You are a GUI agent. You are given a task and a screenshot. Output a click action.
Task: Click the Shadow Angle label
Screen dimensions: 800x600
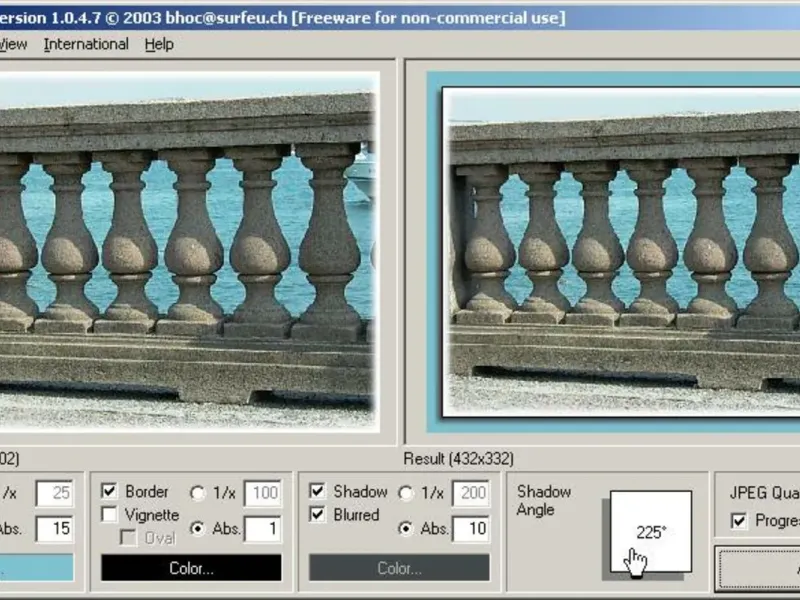[x=543, y=501]
